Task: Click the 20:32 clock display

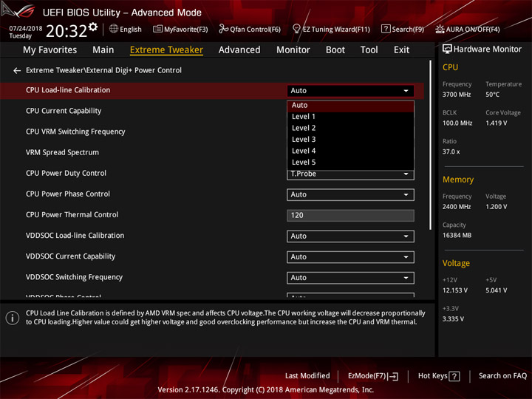Action: pos(66,31)
